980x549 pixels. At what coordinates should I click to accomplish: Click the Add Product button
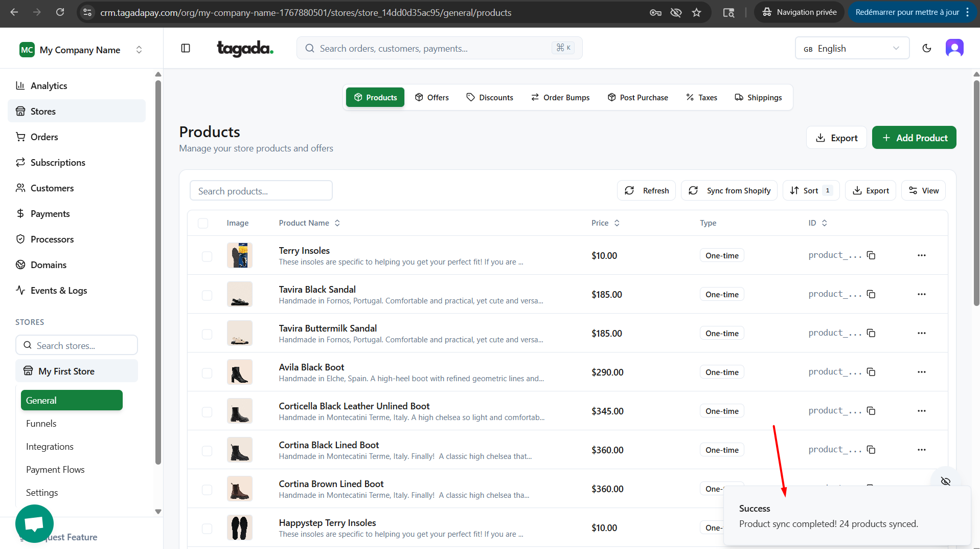point(914,138)
